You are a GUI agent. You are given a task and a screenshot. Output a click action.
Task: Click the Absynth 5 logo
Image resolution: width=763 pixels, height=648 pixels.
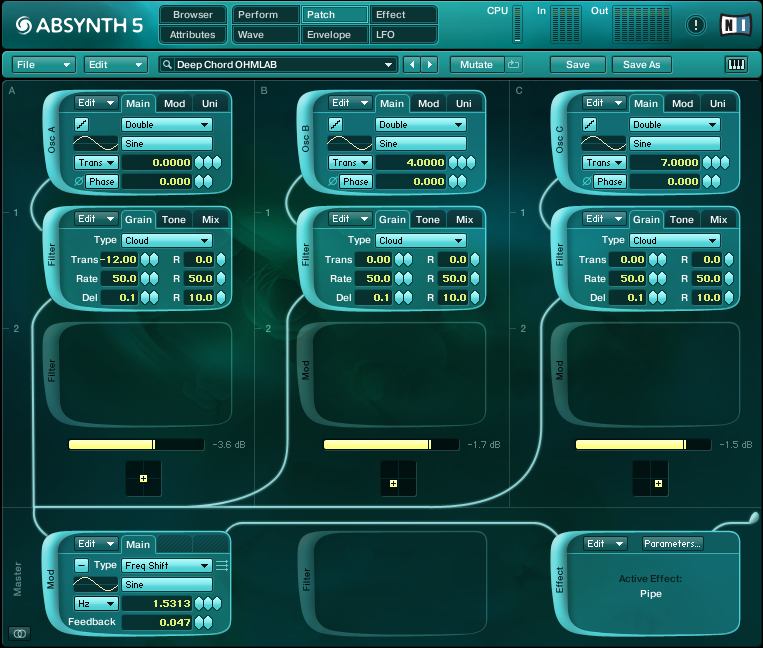click(79, 25)
